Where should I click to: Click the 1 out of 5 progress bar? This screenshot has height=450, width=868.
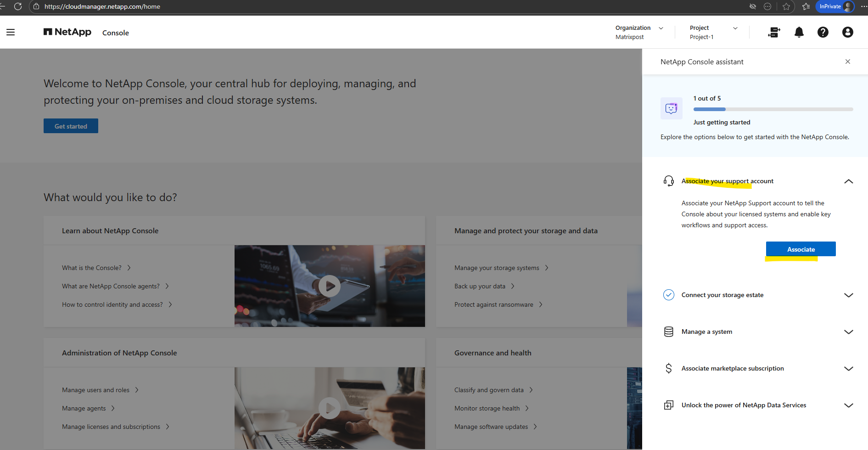[x=773, y=109]
